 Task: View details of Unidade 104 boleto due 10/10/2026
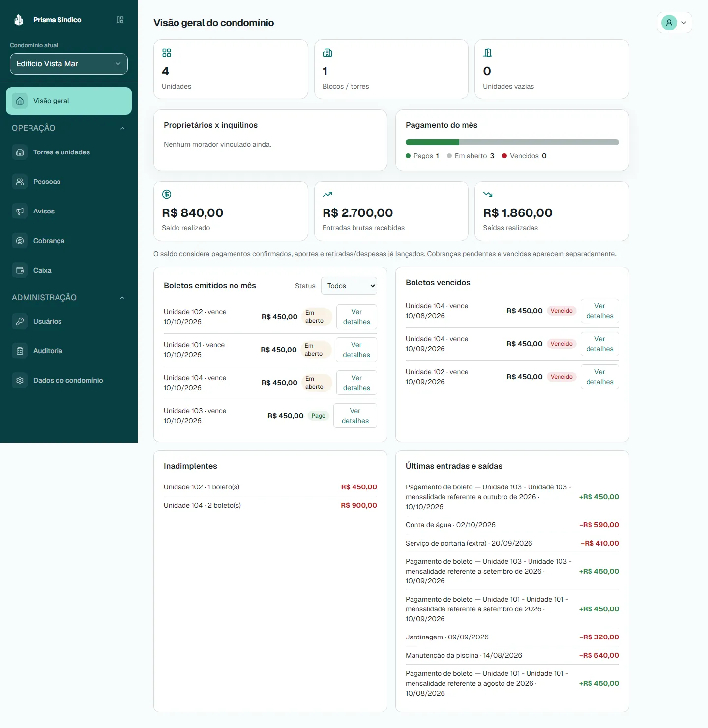click(356, 383)
